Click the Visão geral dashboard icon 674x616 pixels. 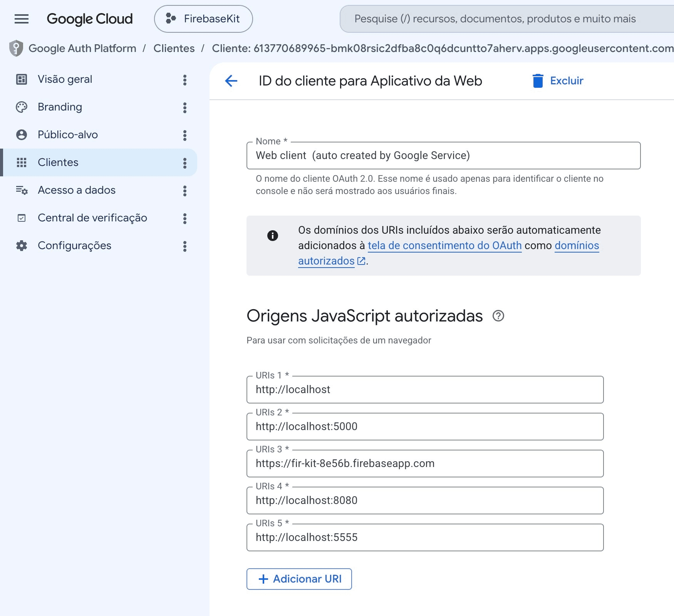point(22,79)
